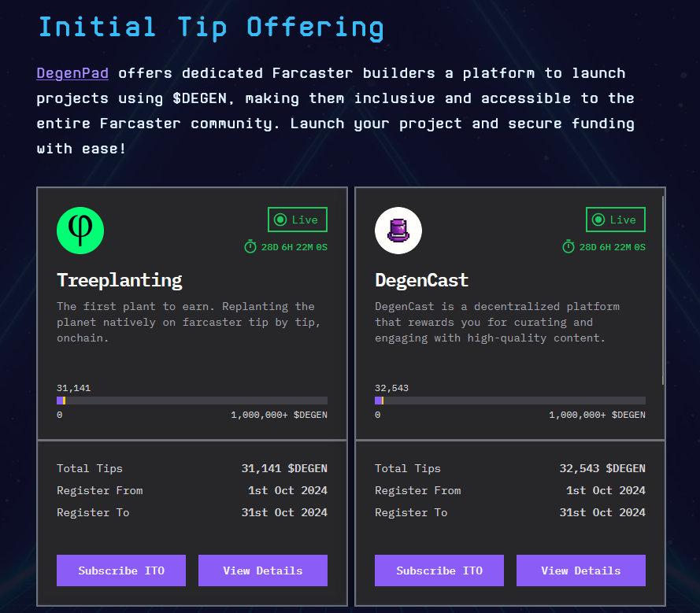Click Total Tips label in DegenCast card
Image resolution: width=700 pixels, height=613 pixels.
click(x=408, y=468)
